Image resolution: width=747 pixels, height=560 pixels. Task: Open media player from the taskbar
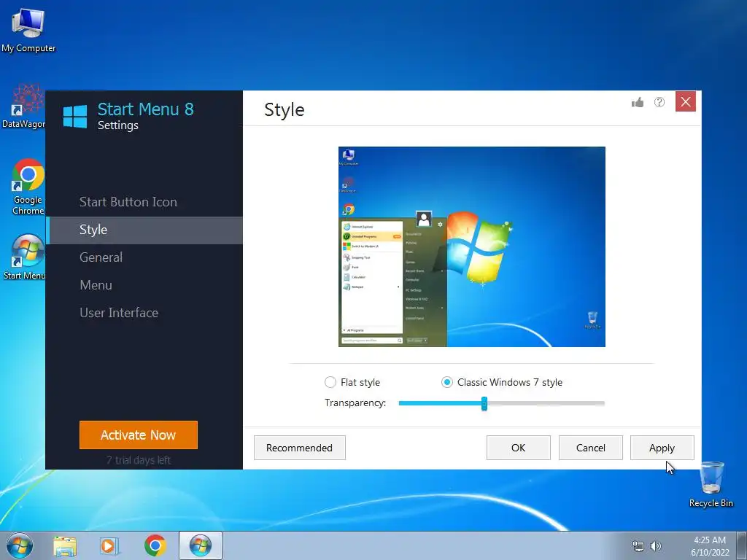click(109, 546)
